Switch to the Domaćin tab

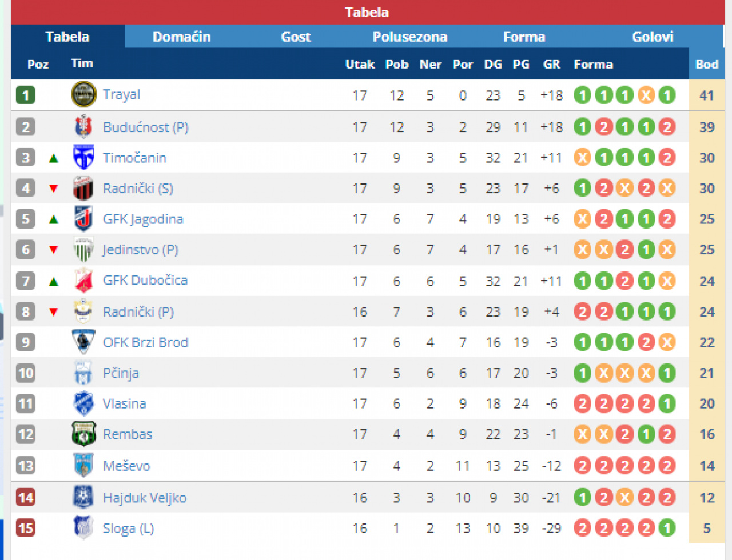click(182, 37)
